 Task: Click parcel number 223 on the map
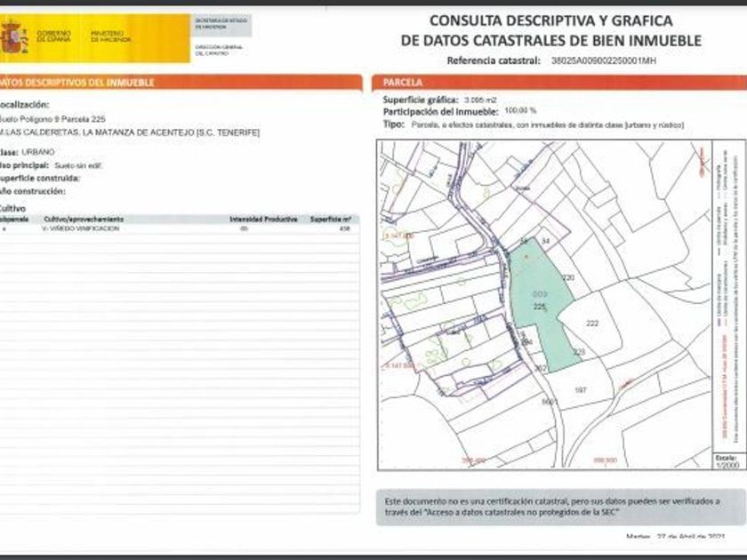579,352
